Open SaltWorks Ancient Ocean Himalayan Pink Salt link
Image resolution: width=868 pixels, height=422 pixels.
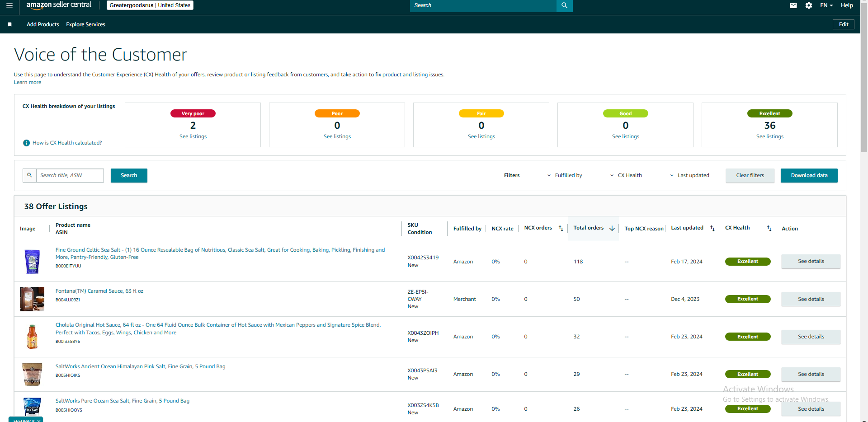[x=141, y=366]
